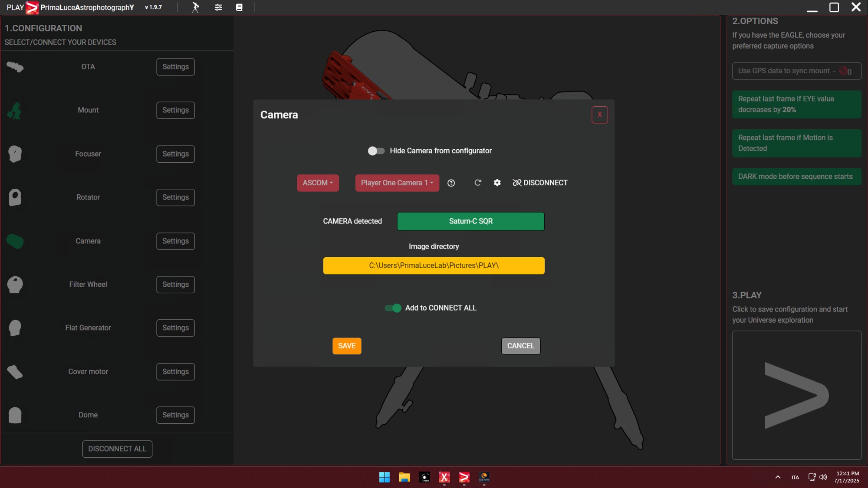Click DISCONNECT in Camera dialog
Screen dimensions: 868x488
(540, 183)
